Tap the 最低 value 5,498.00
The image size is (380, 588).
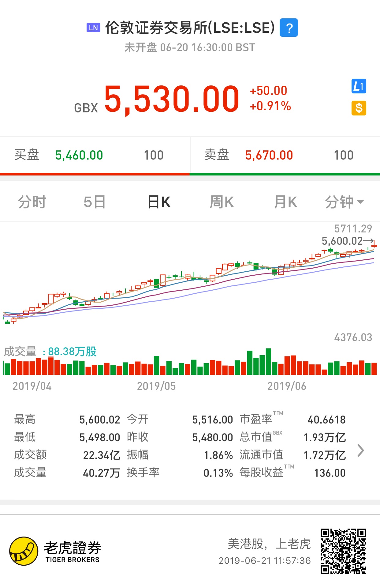coord(100,437)
